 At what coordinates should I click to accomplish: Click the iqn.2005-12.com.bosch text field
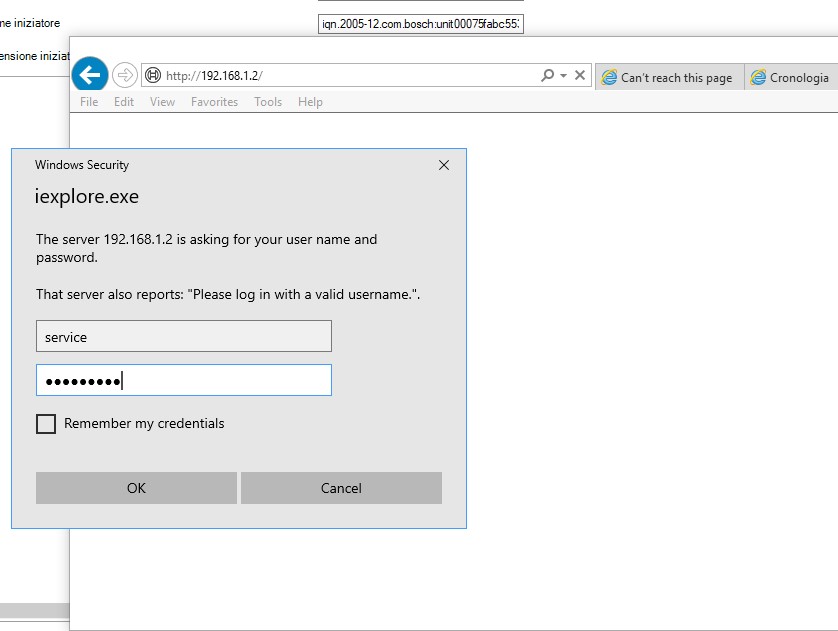tap(420, 23)
